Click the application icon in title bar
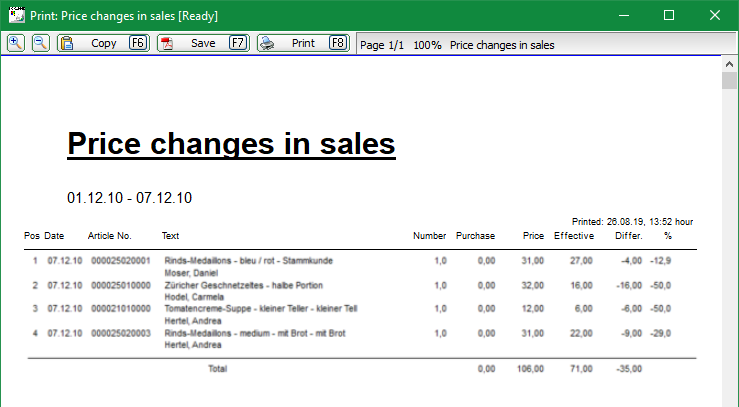 16,15
